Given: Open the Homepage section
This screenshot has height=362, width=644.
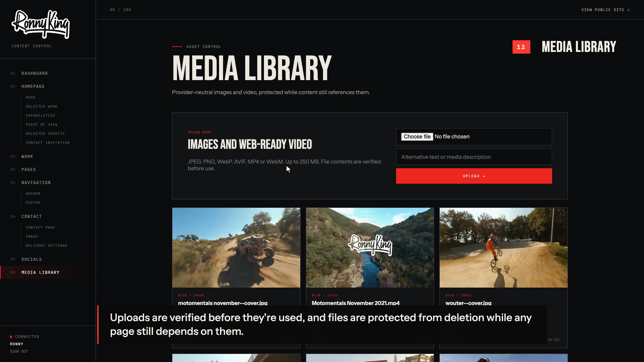Looking at the screenshot, I should point(33,86).
